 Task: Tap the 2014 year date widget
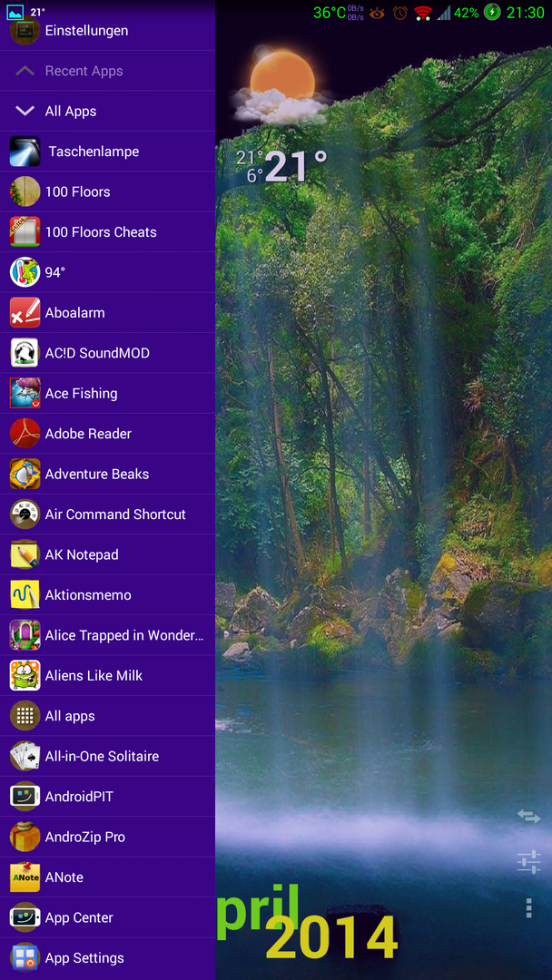coord(332,937)
